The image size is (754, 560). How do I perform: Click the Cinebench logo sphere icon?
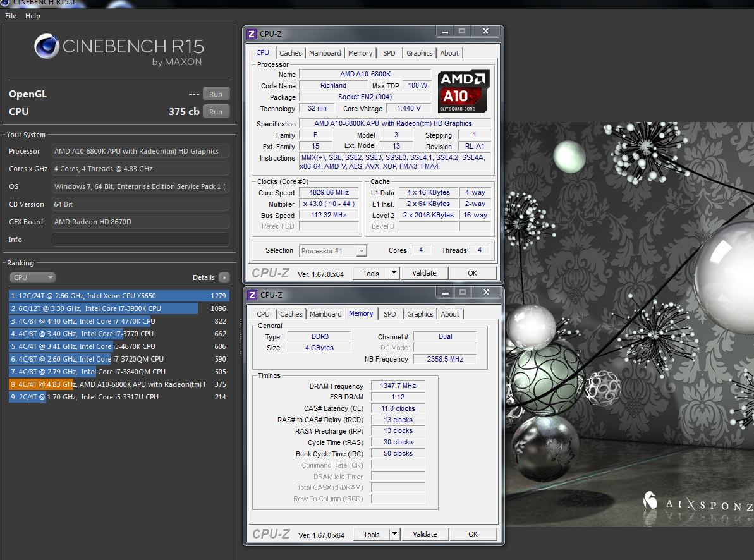[47, 46]
